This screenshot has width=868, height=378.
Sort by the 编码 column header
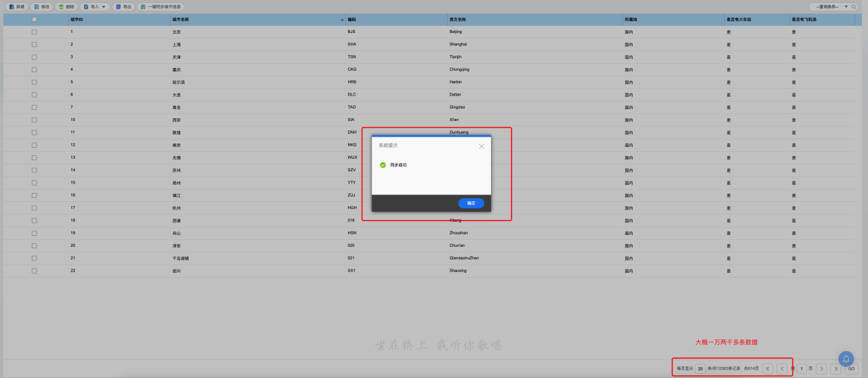tap(351, 19)
